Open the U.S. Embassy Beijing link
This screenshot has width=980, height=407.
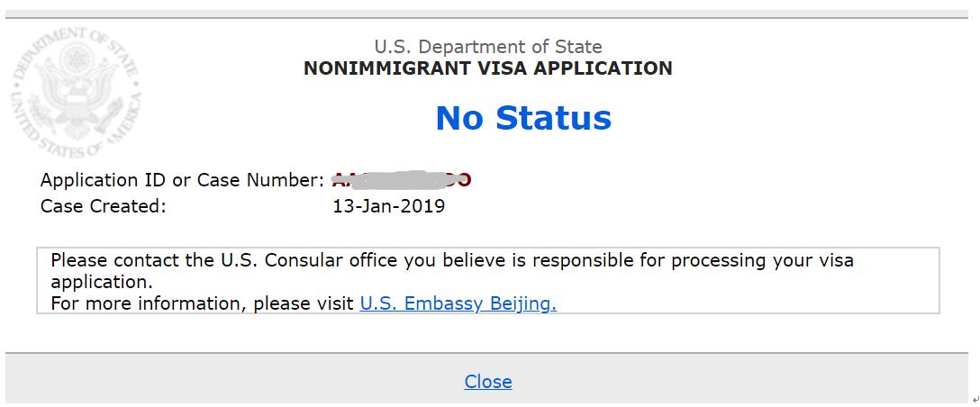(458, 303)
